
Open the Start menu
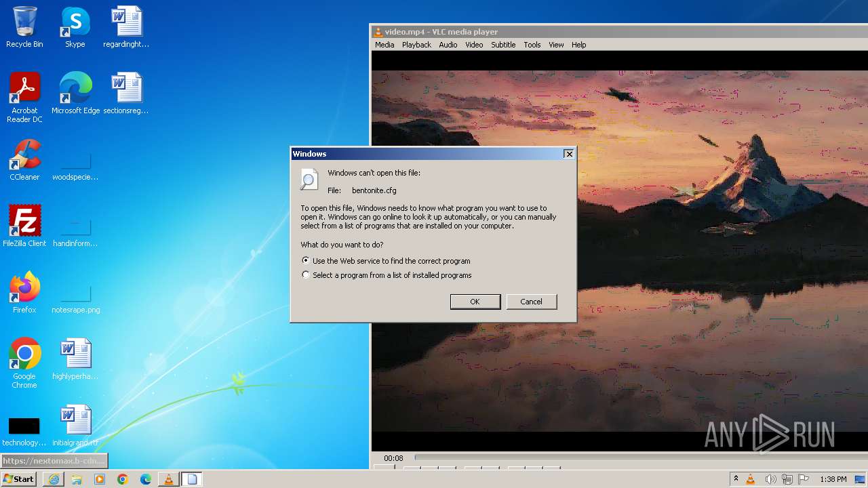coord(18,479)
